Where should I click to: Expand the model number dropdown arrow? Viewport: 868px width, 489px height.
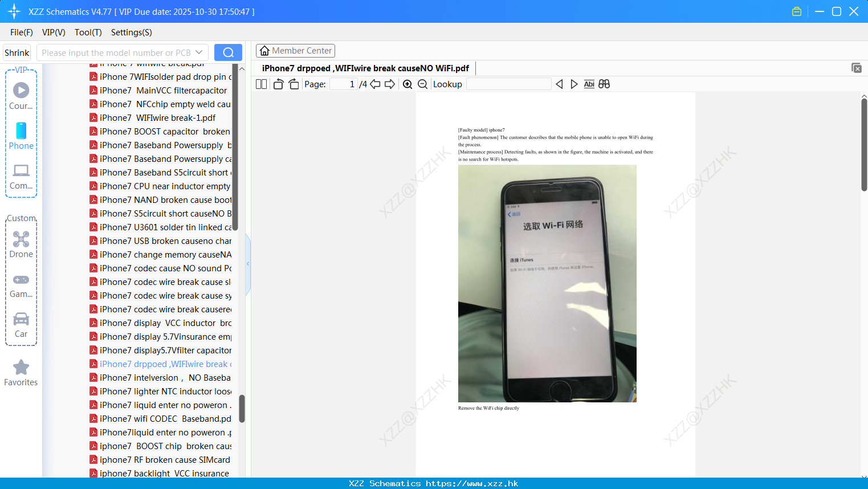[199, 52]
